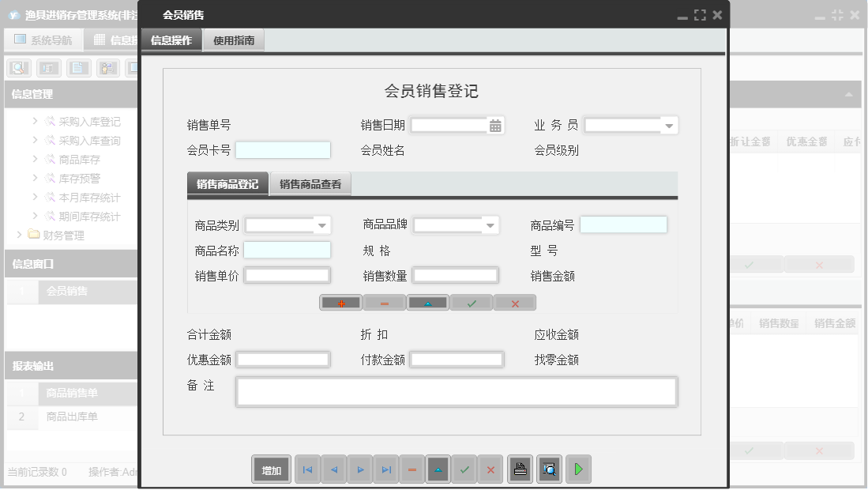Click the 会员卡号 input field
868x490 pixels.
point(283,149)
